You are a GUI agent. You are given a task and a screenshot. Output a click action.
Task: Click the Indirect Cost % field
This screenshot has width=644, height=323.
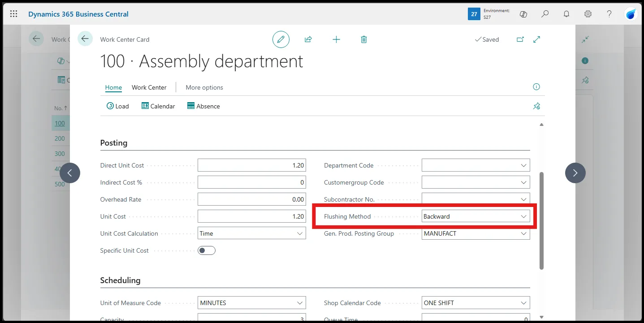252,182
